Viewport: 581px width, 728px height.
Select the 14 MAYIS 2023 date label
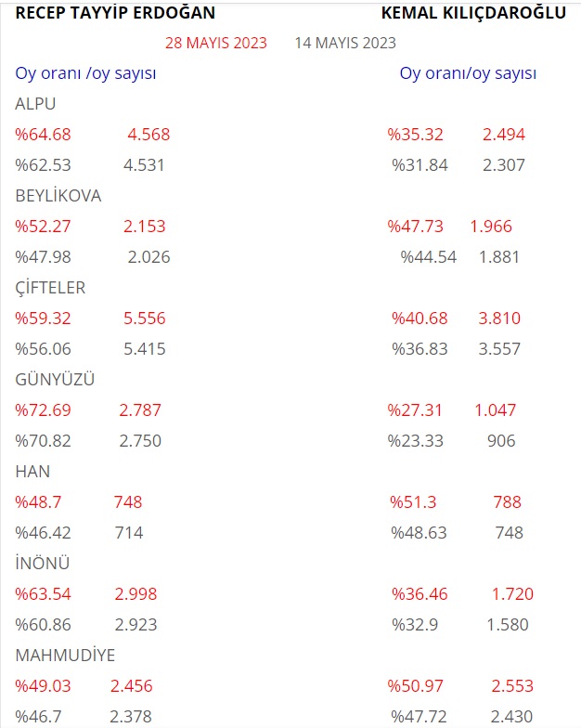coord(345,43)
